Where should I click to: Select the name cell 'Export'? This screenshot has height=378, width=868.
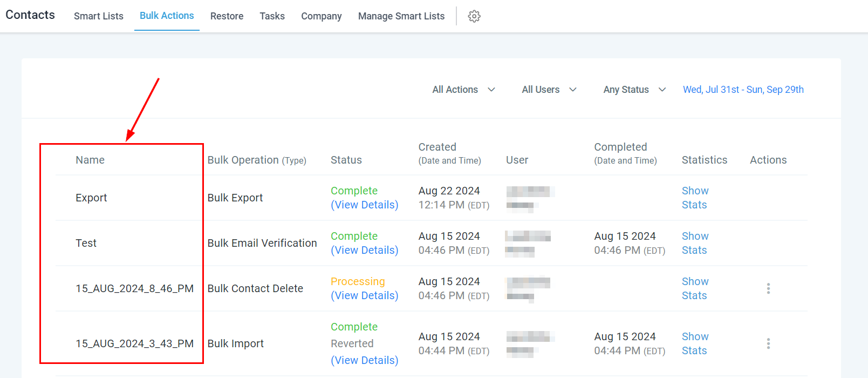tap(91, 198)
